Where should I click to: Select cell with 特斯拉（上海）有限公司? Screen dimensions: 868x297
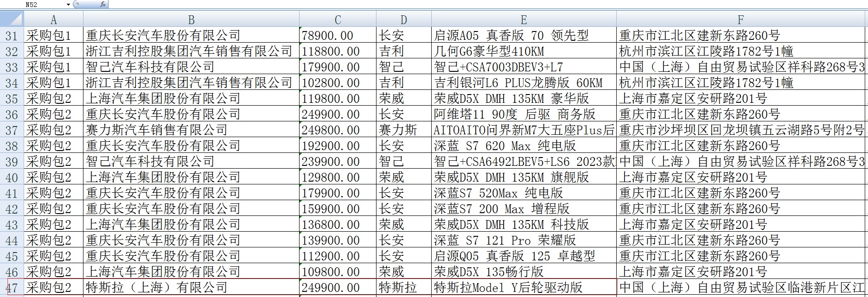point(191,288)
